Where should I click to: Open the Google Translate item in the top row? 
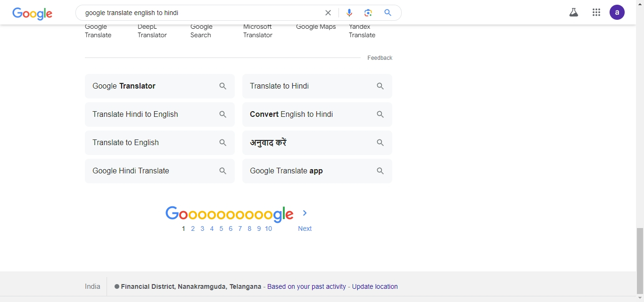coord(98,31)
